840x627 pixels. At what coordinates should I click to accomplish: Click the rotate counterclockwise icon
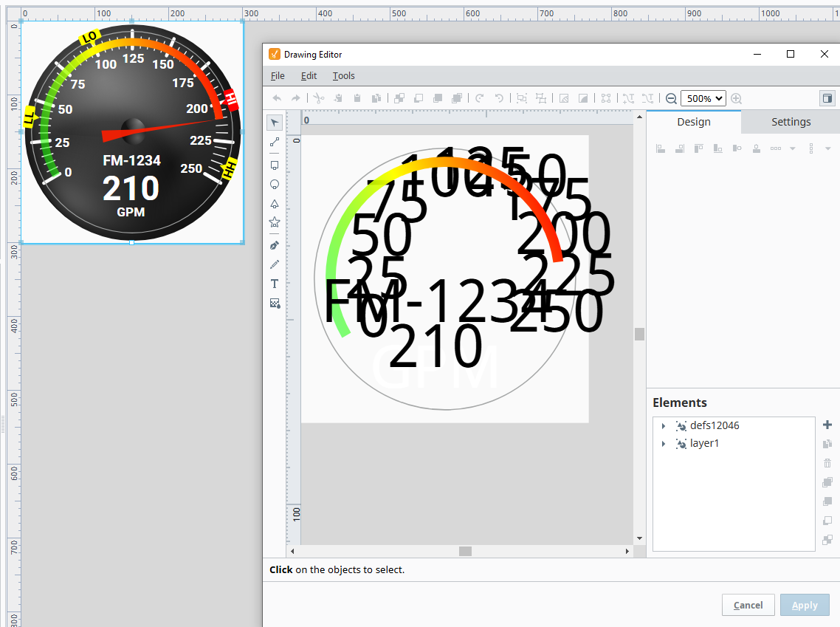[x=499, y=98]
